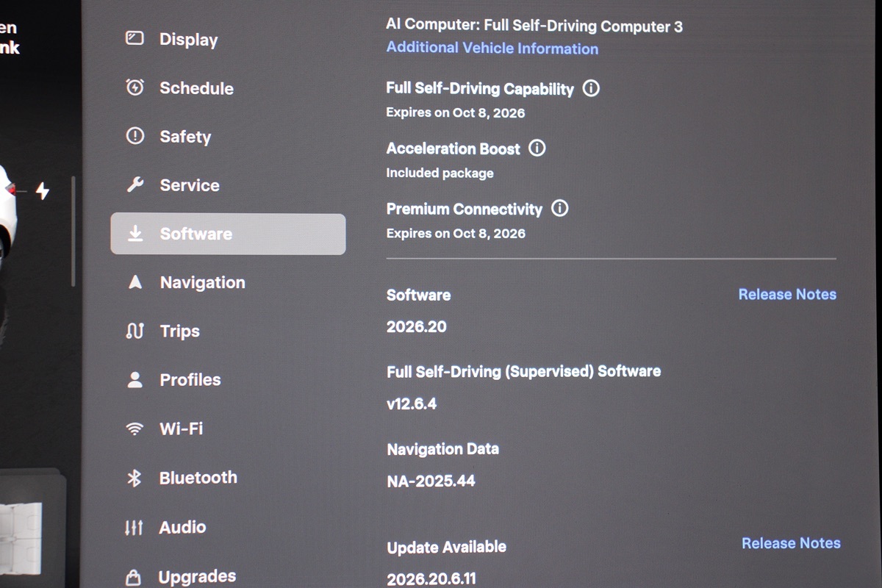Open the Upgrades section
Image resolution: width=882 pixels, height=588 pixels.
pyautogui.click(x=196, y=576)
